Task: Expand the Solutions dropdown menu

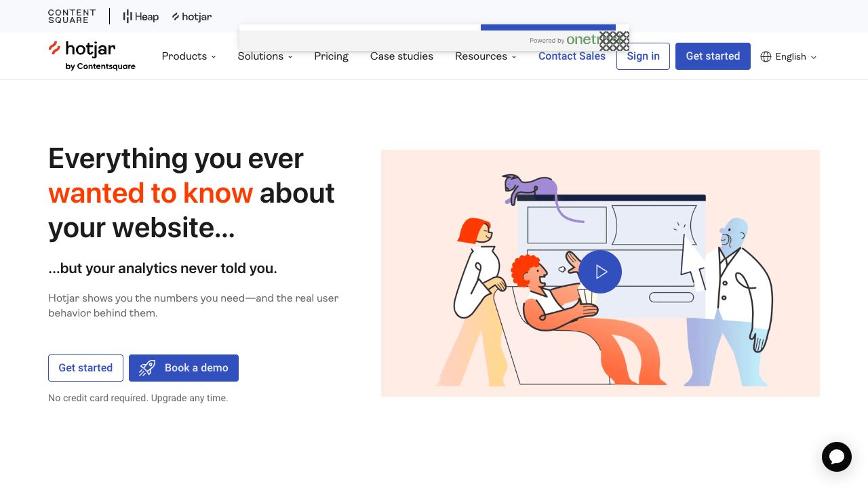Action: tap(264, 56)
